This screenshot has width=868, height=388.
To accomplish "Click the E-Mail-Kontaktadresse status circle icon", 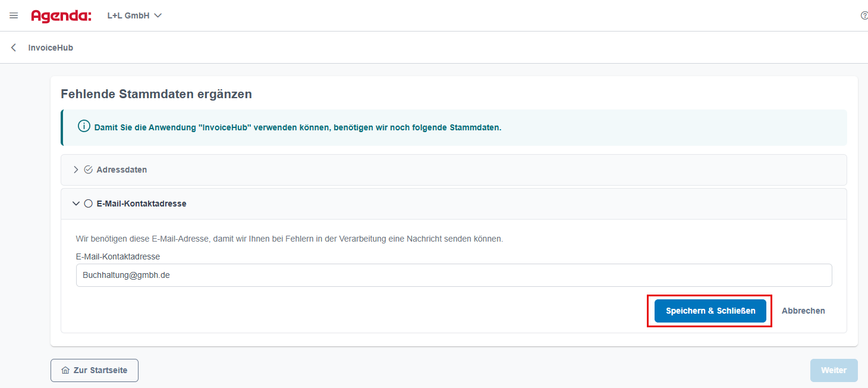I will coord(88,204).
